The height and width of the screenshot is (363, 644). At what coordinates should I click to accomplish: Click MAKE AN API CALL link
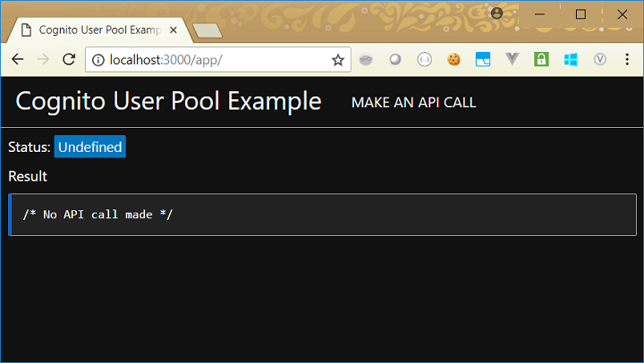[413, 103]
